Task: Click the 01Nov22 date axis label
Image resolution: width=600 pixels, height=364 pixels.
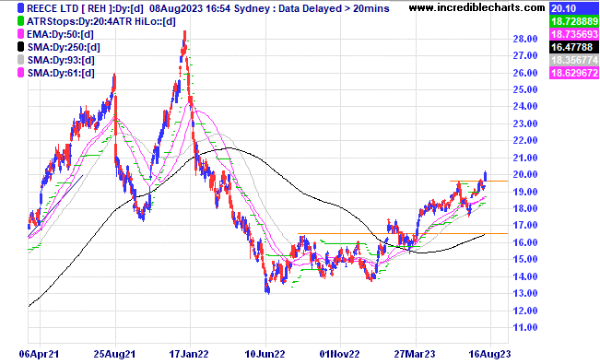Action: [x=340, y=354]
